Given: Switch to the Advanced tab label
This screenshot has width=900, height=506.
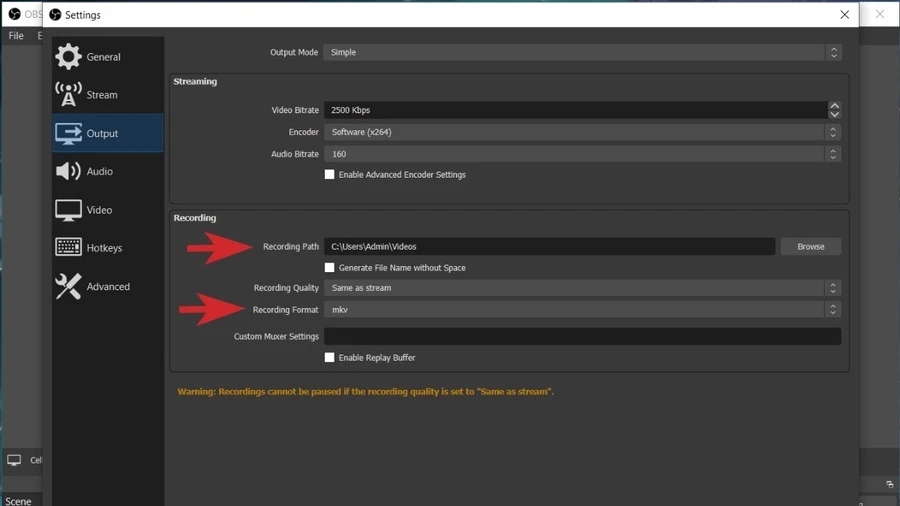Looking at the screenshot, I should pyautogui.click(x=108, y=286).
